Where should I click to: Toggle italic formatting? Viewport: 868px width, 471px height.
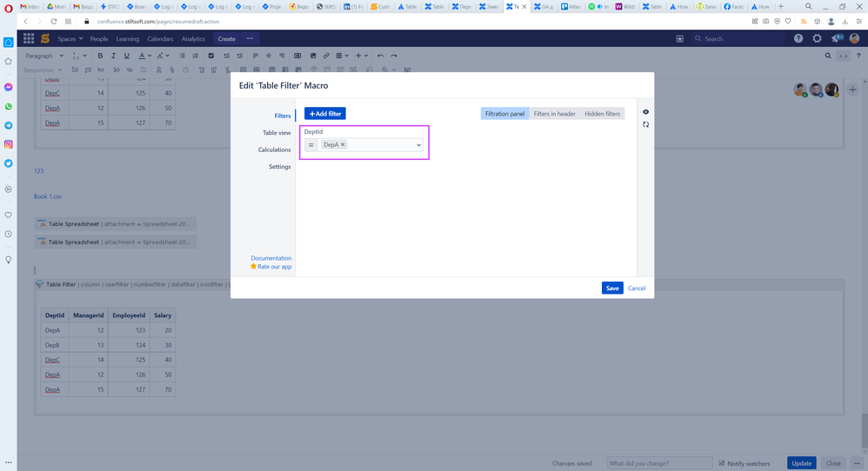click(113, 56)
